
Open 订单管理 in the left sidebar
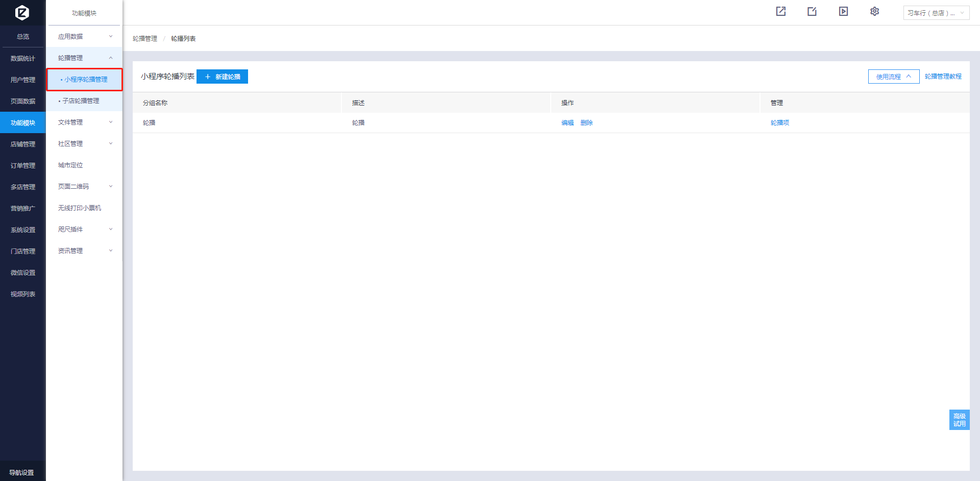23,166
